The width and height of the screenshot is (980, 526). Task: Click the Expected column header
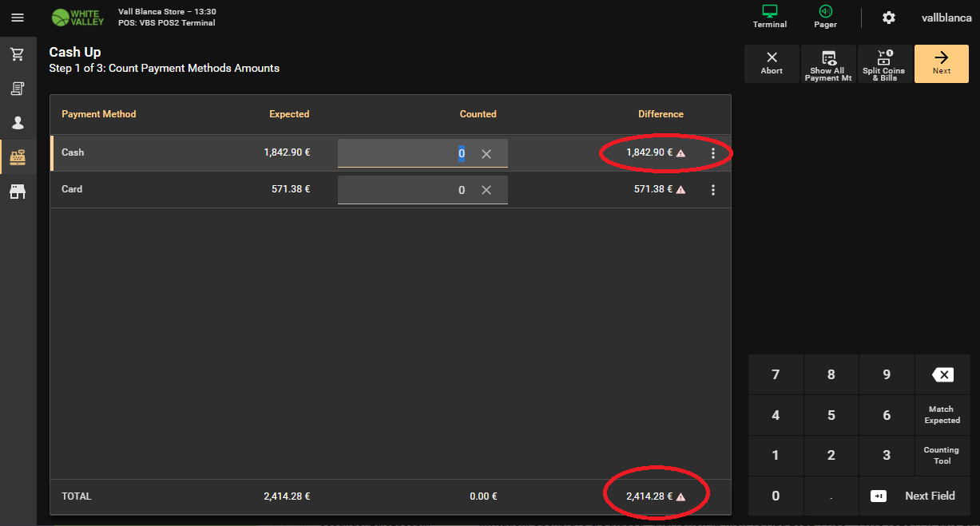point(289,114)
